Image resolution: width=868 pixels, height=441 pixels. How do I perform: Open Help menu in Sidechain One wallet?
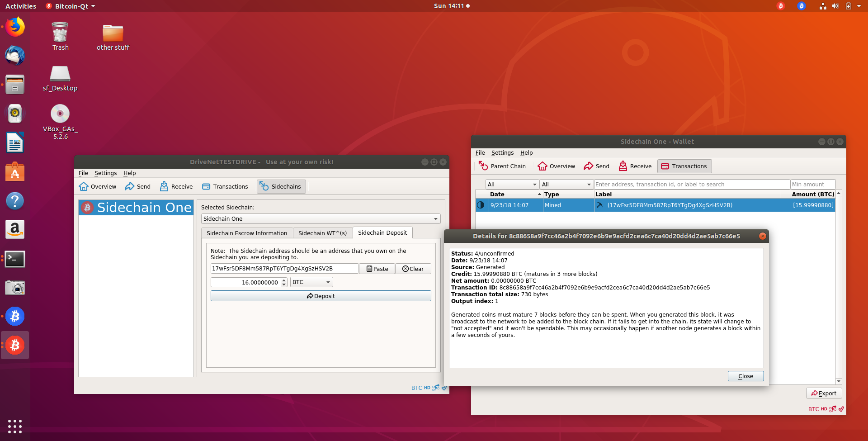coord(526,153)
